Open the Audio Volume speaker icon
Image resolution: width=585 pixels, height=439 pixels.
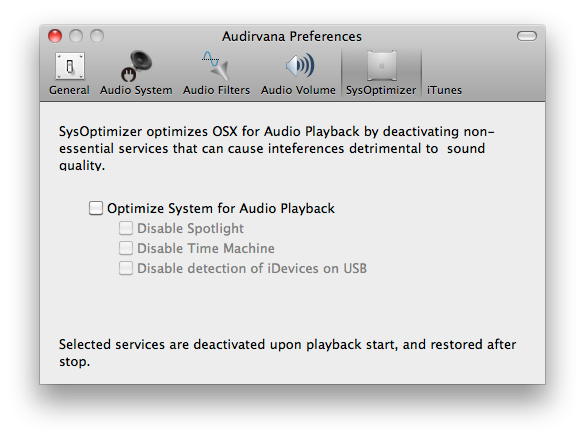point(300,66)
